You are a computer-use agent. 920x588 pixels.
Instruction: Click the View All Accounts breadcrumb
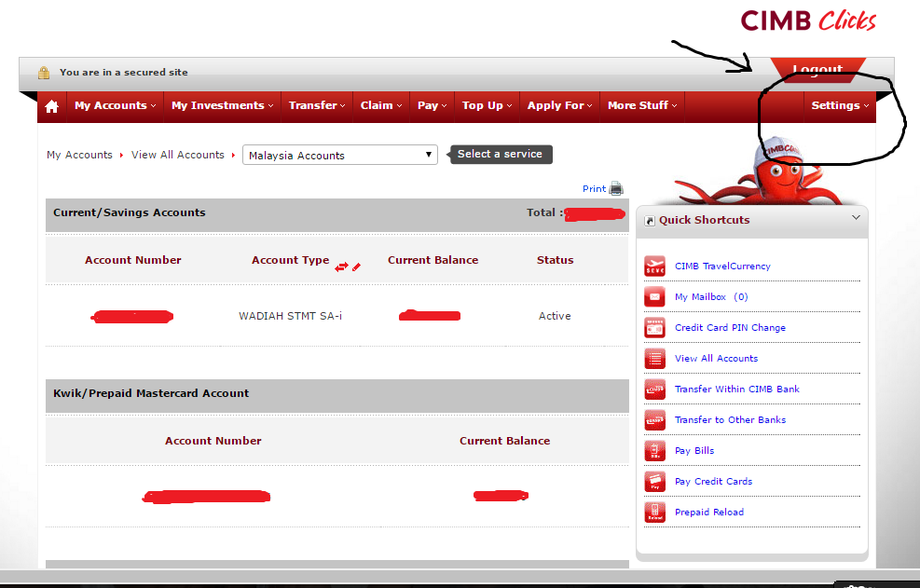178,155
